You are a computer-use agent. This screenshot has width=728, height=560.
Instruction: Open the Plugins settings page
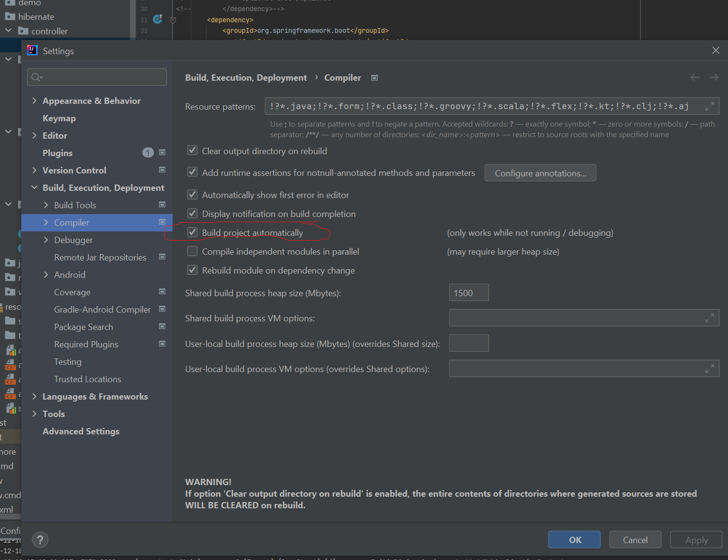[x=58, y=153]
